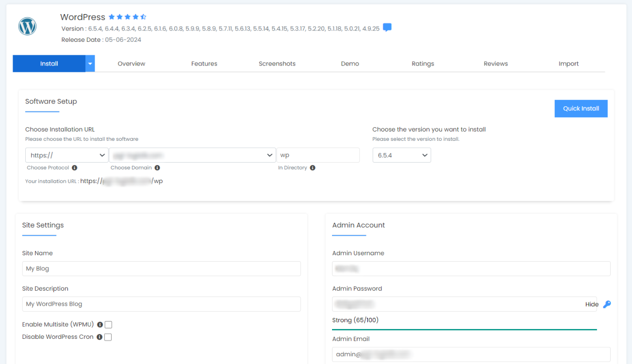Viewport: 632px width, 364px height.
Task: Switch to the Features tab
Action: (204, 64)
